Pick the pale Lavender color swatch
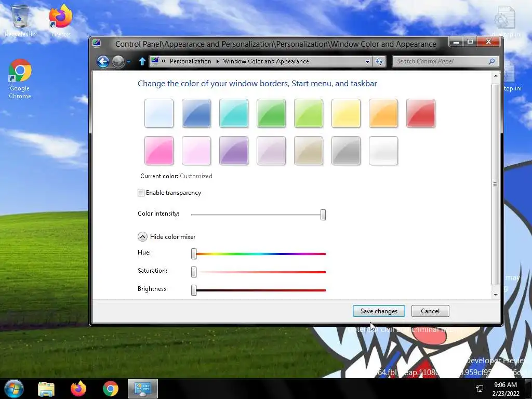 pyautogui.click(x=271, y=151)
